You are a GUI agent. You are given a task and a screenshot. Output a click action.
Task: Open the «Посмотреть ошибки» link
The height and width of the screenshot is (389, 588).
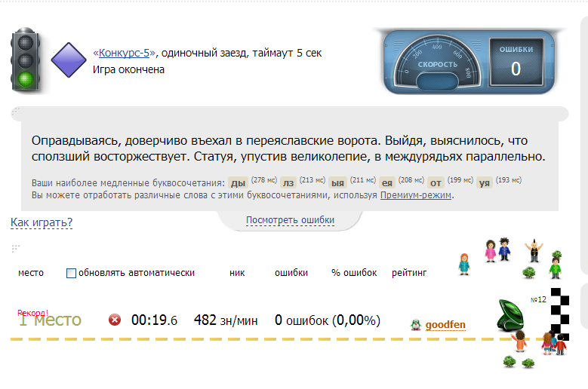[290, 220]
